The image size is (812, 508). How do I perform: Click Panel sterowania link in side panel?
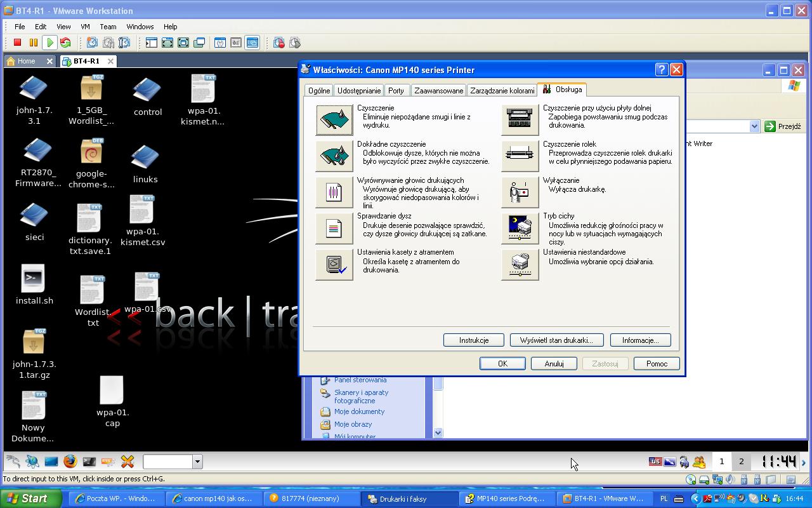[360, 380]
